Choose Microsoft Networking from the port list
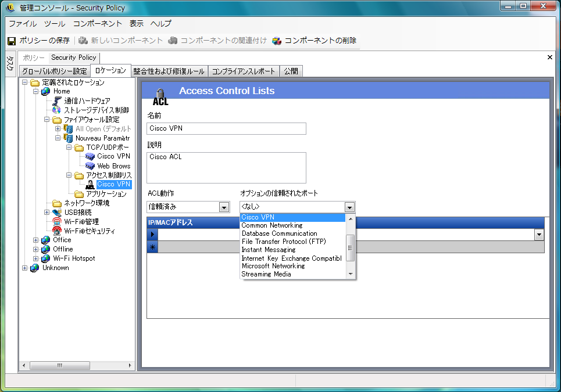 pyautogui.click(x=292, y=266)
